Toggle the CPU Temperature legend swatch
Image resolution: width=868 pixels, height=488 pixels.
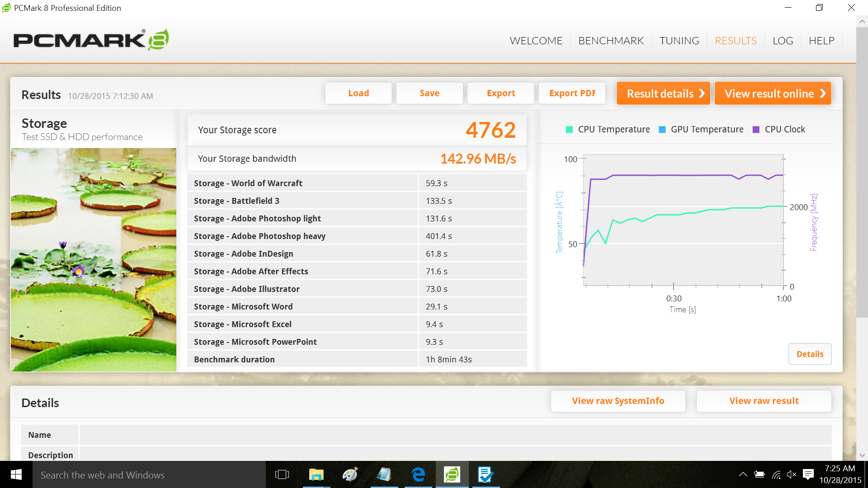[569, 130]
